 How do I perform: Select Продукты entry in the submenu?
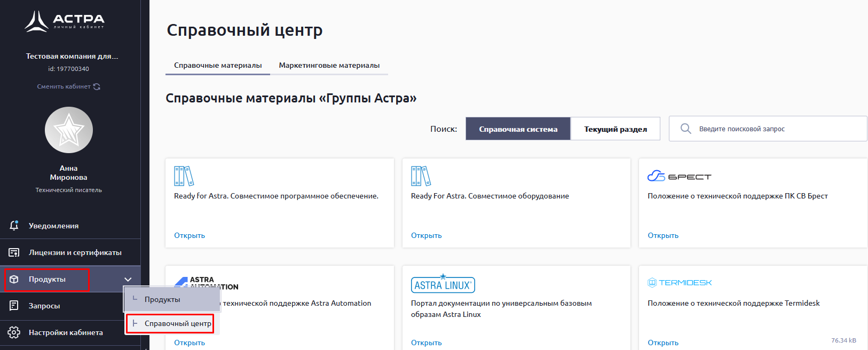(162, 300)
